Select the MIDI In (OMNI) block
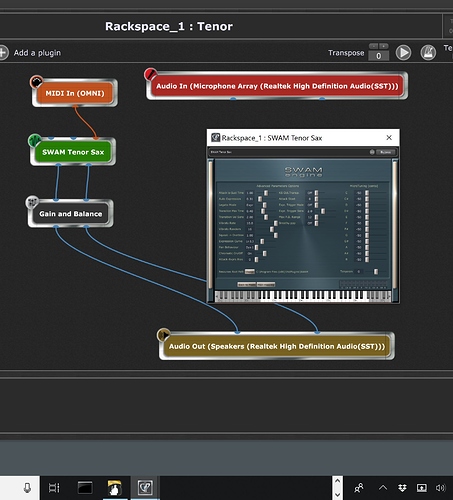The width and height of the screenshot is (453, 500). (75, 93)
